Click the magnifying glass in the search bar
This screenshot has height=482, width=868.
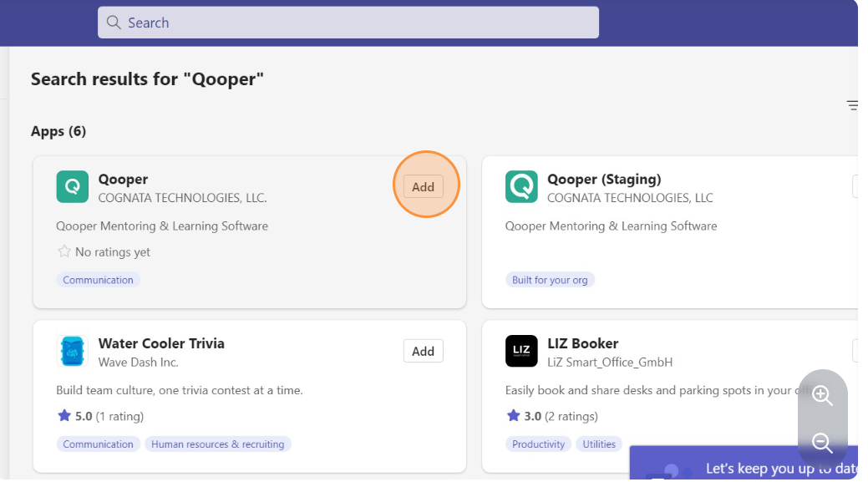(x=114, y=23)
